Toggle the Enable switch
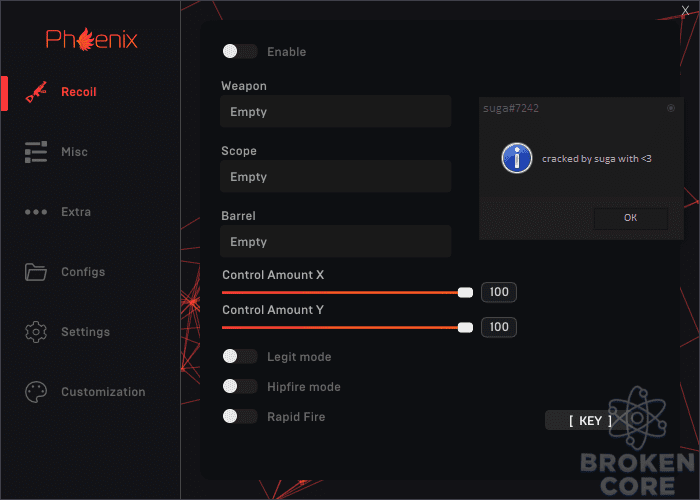 (x=240, y=51)
